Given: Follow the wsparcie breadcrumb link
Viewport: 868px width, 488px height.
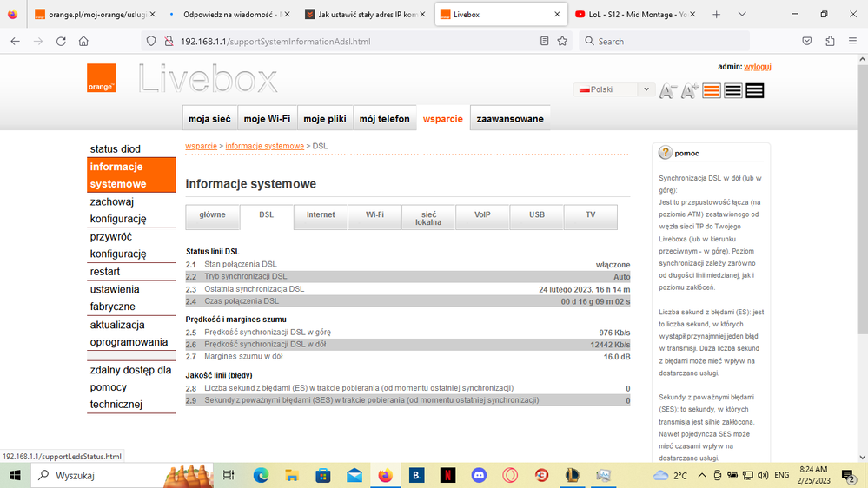Looking at the screenshot, I should tap(201, 146).
